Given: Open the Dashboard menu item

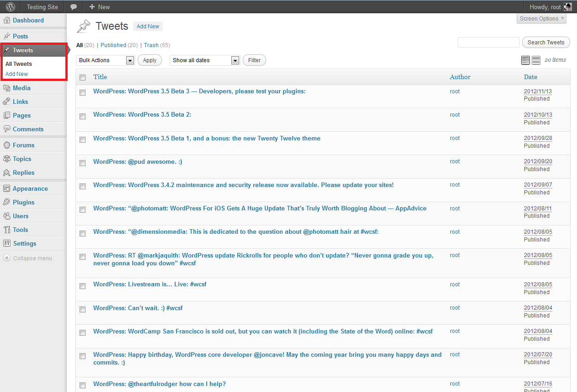Looking at the screenshot, I should (28, 20).
